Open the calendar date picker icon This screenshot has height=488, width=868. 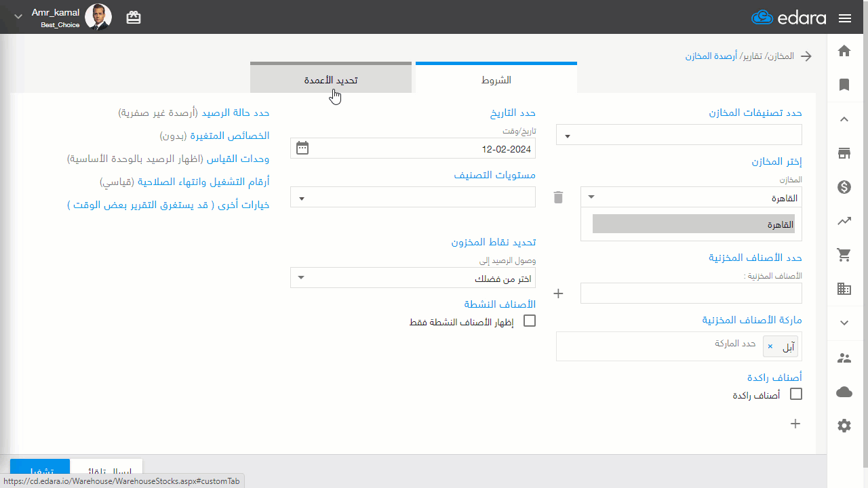click(302, 148)
